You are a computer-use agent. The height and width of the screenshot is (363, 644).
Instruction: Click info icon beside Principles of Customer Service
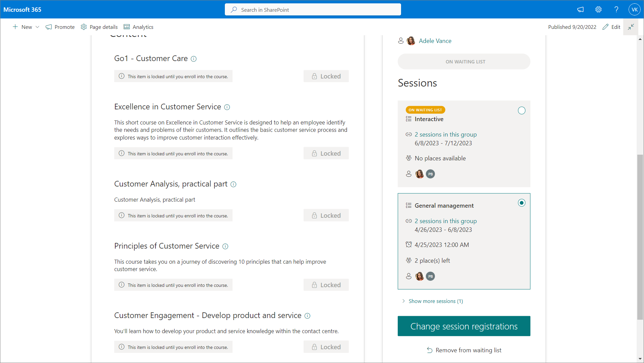coord(226,247)
